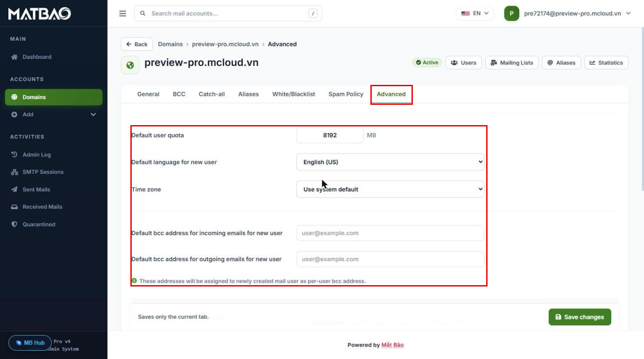The width and height of the screenshot is (644, 359).
Task: Click the Save changes button
Action: point(580,317)
